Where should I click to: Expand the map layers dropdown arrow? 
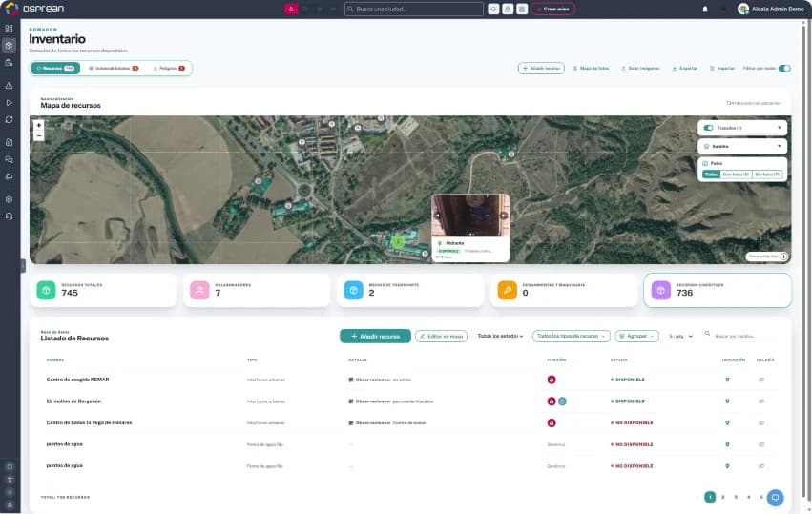pyautogui.click(x=780, y=128)
